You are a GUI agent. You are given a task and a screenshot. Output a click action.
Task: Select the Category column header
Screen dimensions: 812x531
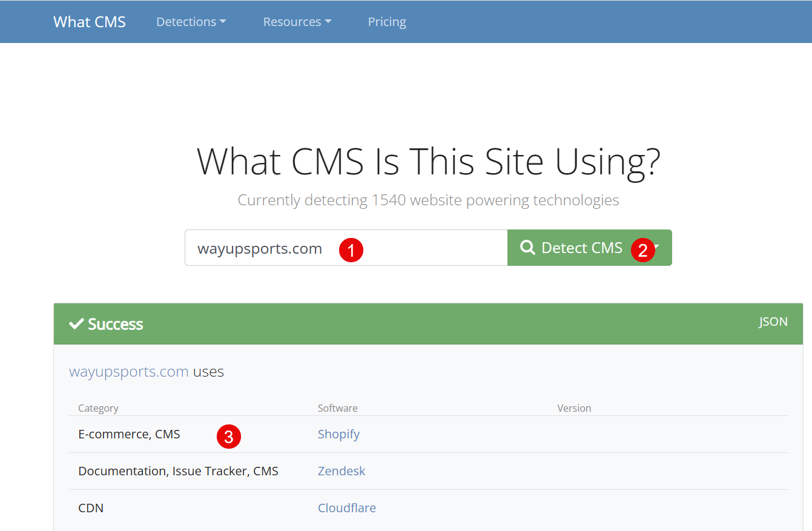click(x=98, y=408)
